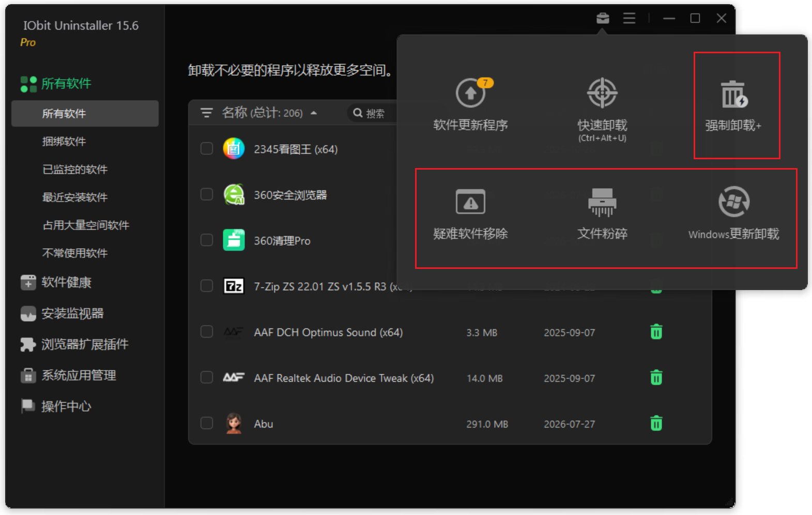The height and width of the screenshot is (515, 812).
Task: Open 软件健康 in the sidebar
Action: coord(56,282)
